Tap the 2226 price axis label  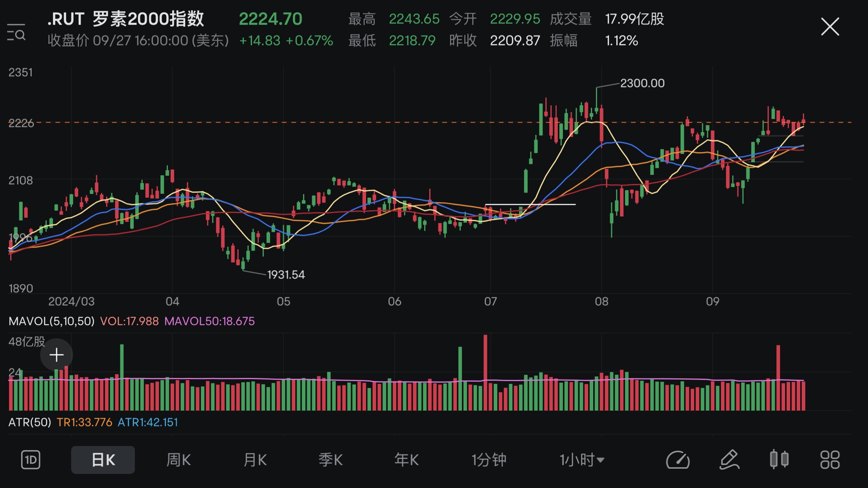click(x=21, y=123)
